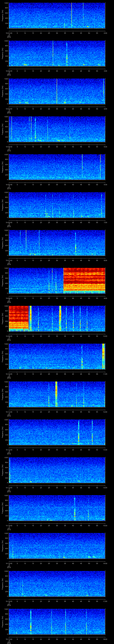This screenshot has width=114, height=644.
Task: Select the spectrogram panel starting at 19:02:00
Action: [x=57, y=53]
